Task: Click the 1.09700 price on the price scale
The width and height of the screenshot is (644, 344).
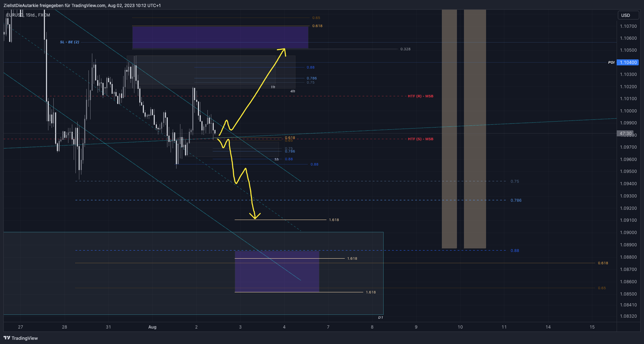Action: pyautogui.click(x=628, y=147)
